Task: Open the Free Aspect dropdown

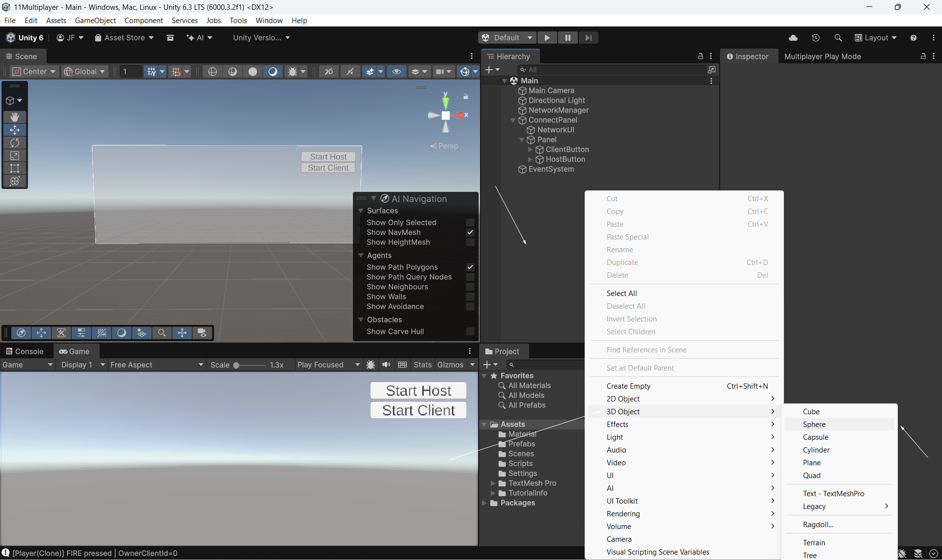Action: coord(156,365)
